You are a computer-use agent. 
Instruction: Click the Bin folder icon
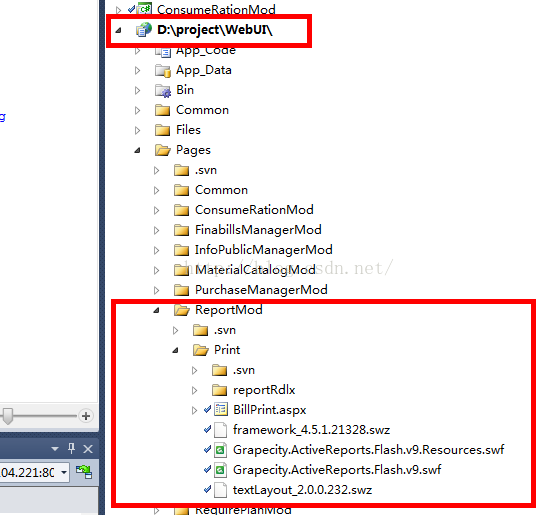pyautogui.click(x=163, y=90)
